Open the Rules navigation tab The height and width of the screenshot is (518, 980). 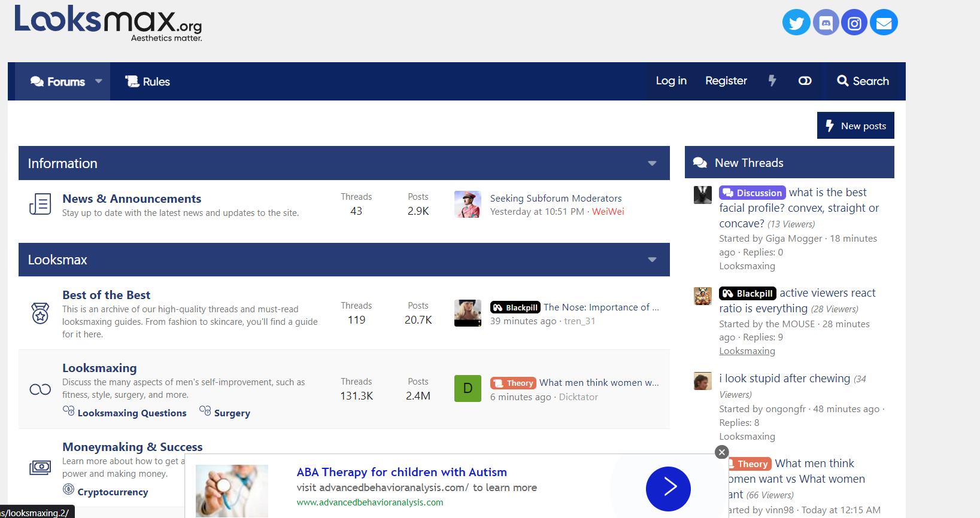[147, 81]
